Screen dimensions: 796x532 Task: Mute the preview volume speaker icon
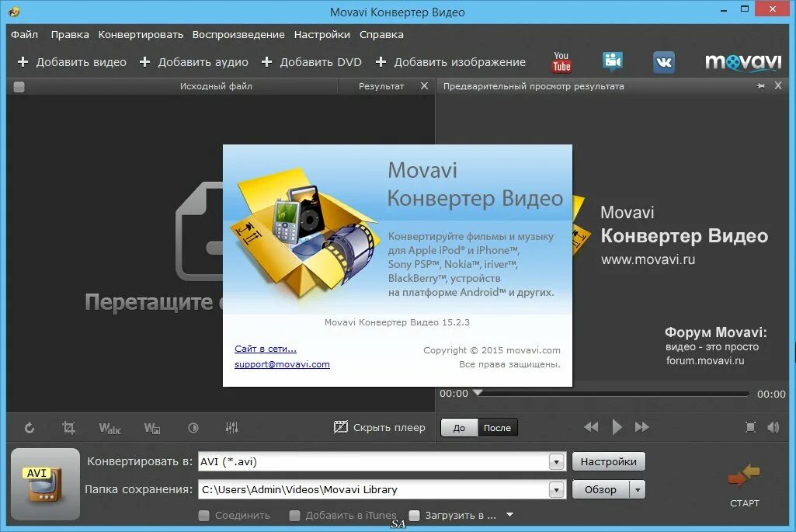pos(773,427)
